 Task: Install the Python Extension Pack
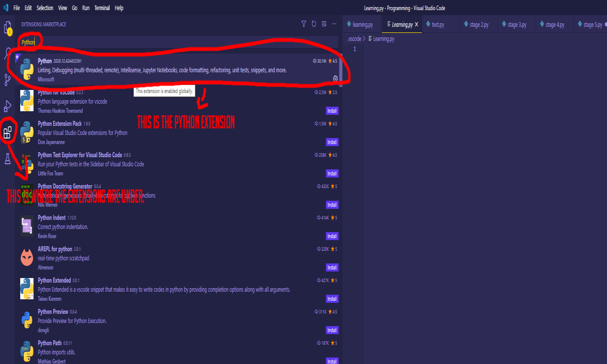click(x=332, y=142)
